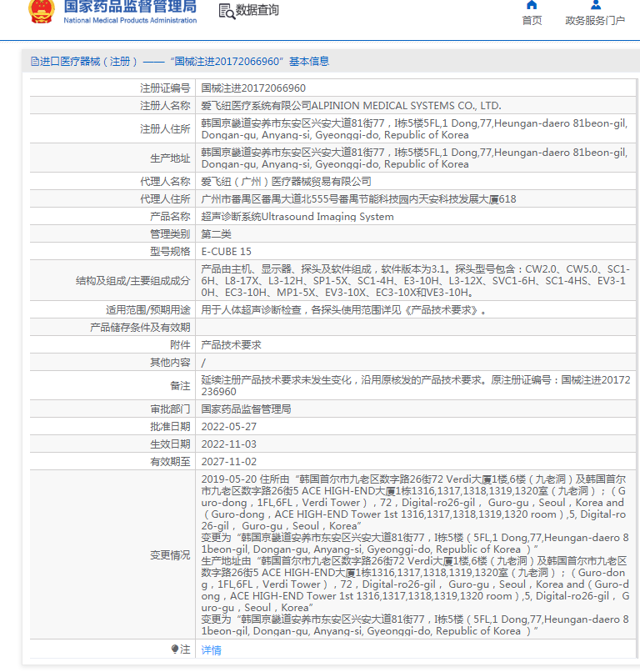
Task: Click the bulb icon next to 注
Action: (x=175, y=649)
